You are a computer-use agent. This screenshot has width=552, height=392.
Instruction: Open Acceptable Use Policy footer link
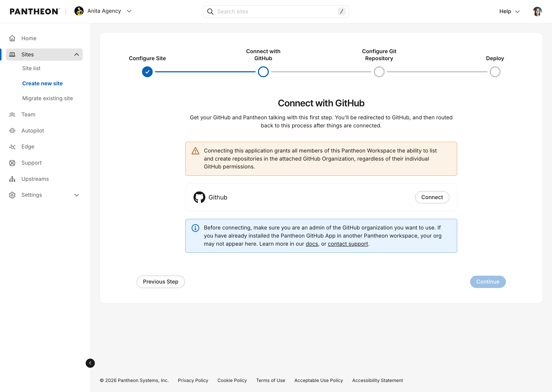319,381
